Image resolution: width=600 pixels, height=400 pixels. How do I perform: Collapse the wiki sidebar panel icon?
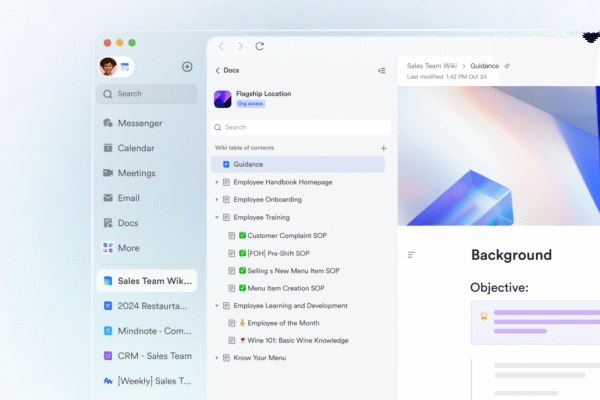pyautogui.click(x=382, y=70)
